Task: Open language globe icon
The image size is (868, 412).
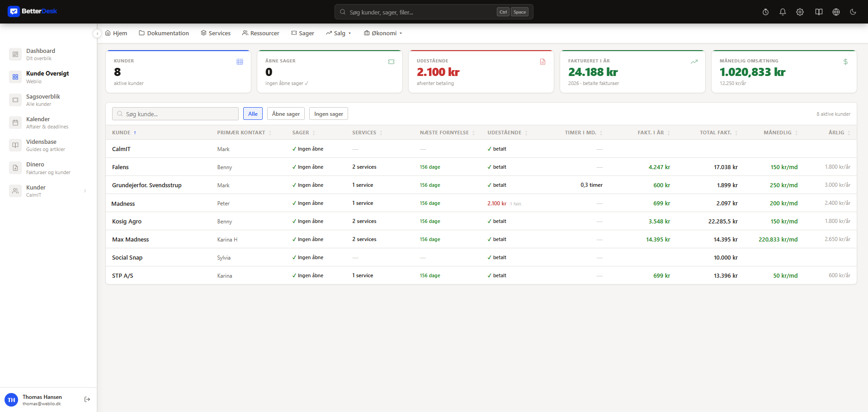Action: (x=836, y=12)
